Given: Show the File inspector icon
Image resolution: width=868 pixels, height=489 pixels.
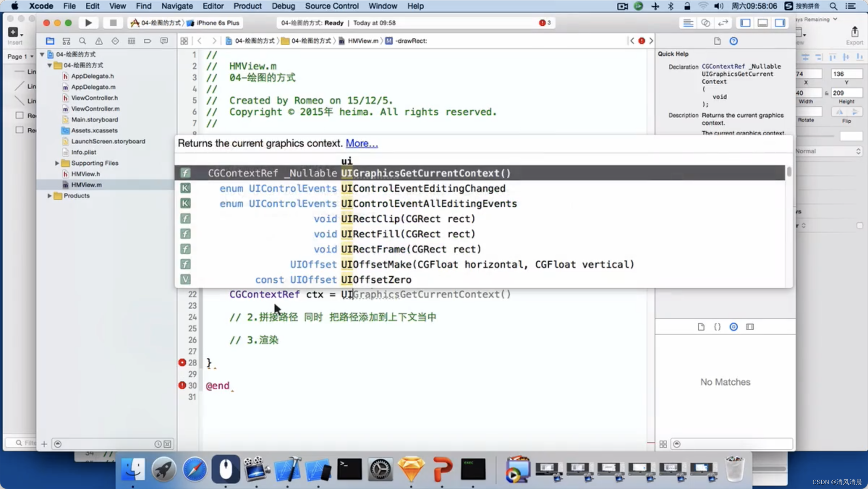Looking at the screenshot, I should point(717,41).
